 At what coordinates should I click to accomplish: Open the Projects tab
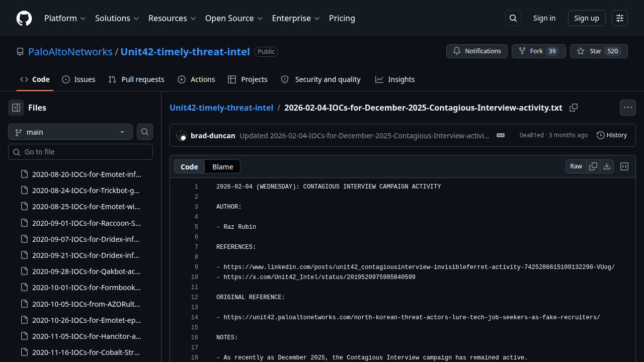point(248,79)
